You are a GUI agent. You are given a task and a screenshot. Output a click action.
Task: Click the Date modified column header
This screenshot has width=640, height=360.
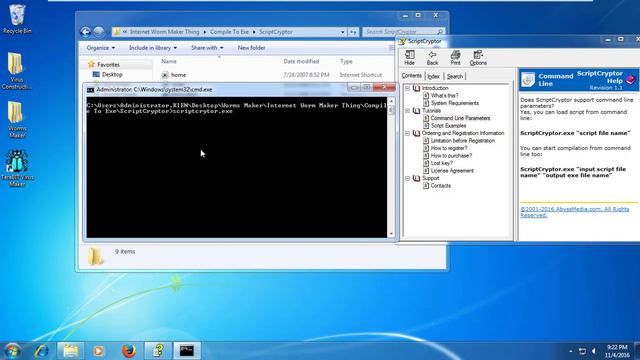pos(301,61)
